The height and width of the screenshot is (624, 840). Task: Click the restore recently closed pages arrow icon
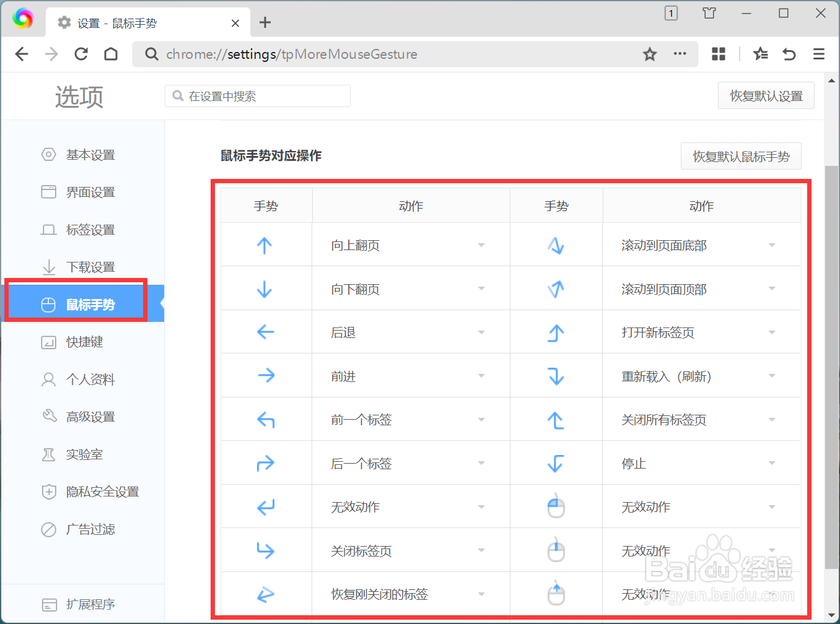pos(789,54)
